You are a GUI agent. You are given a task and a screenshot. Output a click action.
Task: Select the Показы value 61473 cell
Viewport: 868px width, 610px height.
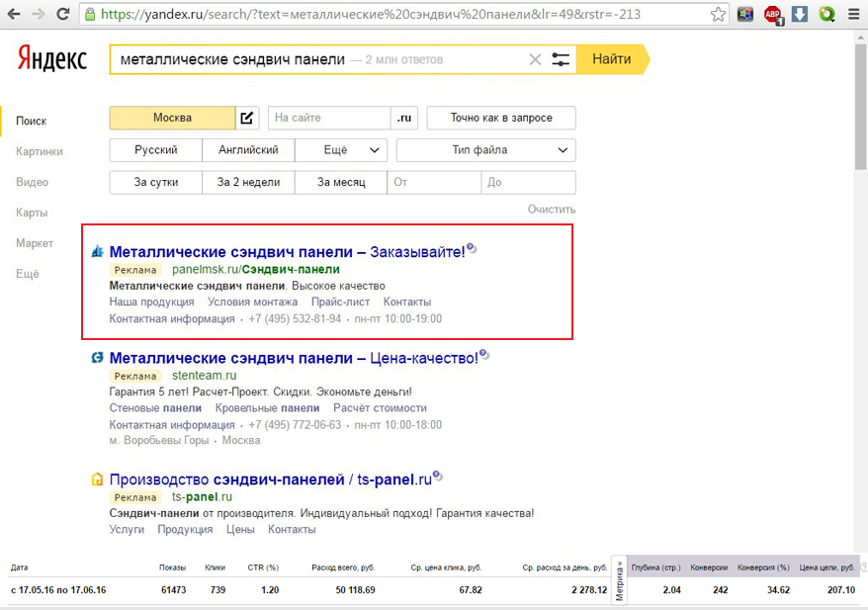coord(174,590)
